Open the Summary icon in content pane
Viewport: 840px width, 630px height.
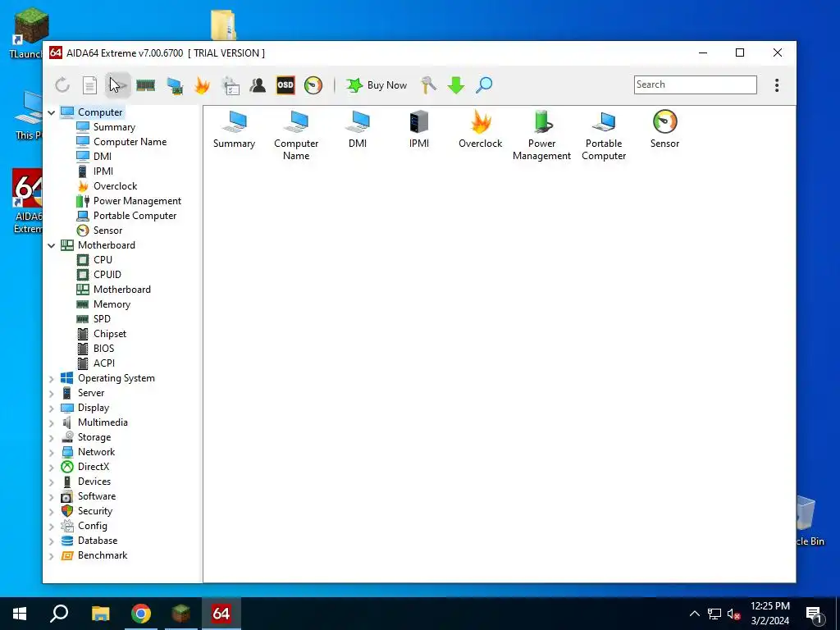234,130
